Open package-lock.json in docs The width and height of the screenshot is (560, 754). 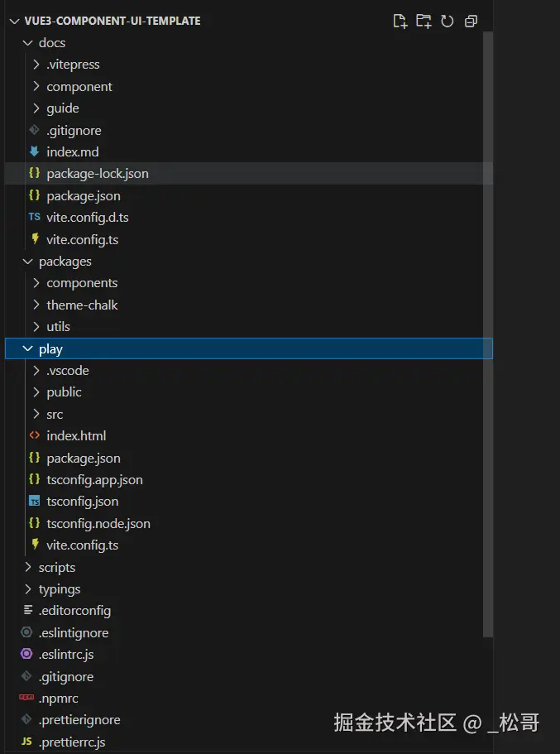pos(98,174)
